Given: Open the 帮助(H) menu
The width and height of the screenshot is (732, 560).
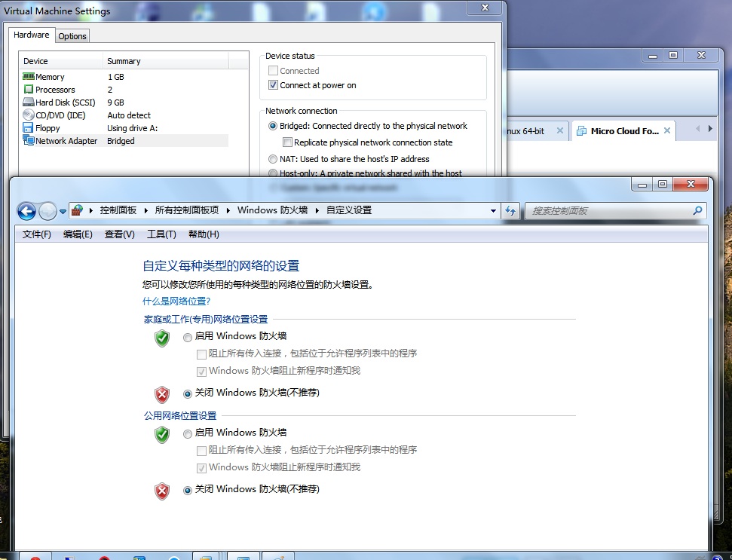Looking at the screenshot, I should [204, 234].
